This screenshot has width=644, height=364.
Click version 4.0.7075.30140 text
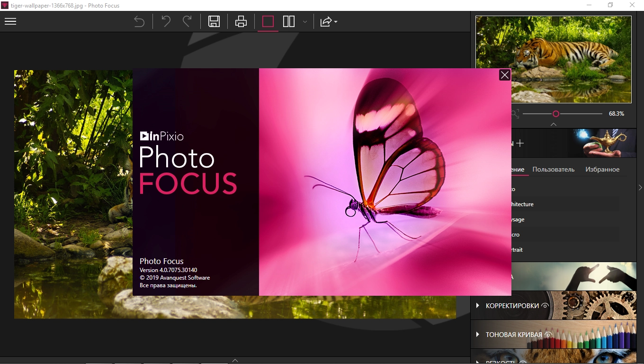169,270
